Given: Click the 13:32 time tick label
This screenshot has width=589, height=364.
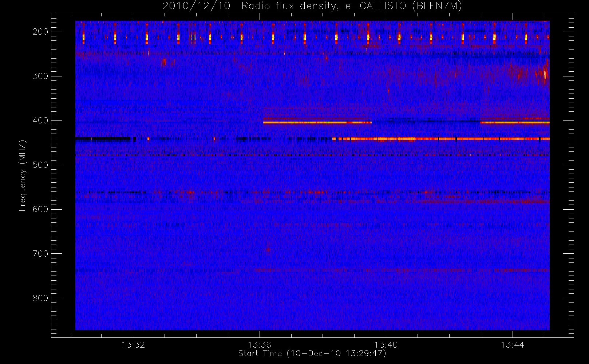Looking at the screenshot, I should pos(133,344).
